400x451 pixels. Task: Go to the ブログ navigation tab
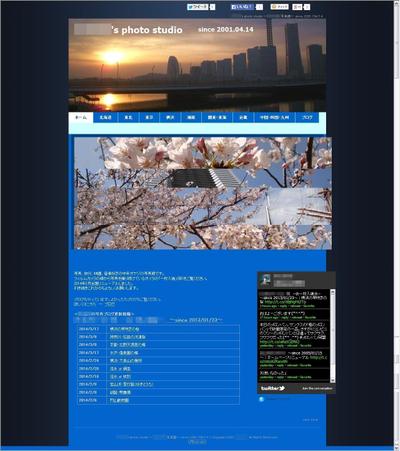click(x=307, y=117)
